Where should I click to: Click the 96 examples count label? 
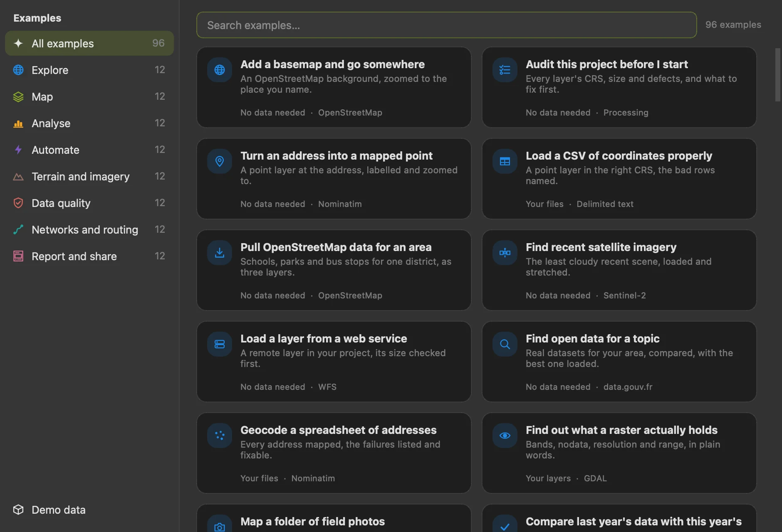point(733,25)
